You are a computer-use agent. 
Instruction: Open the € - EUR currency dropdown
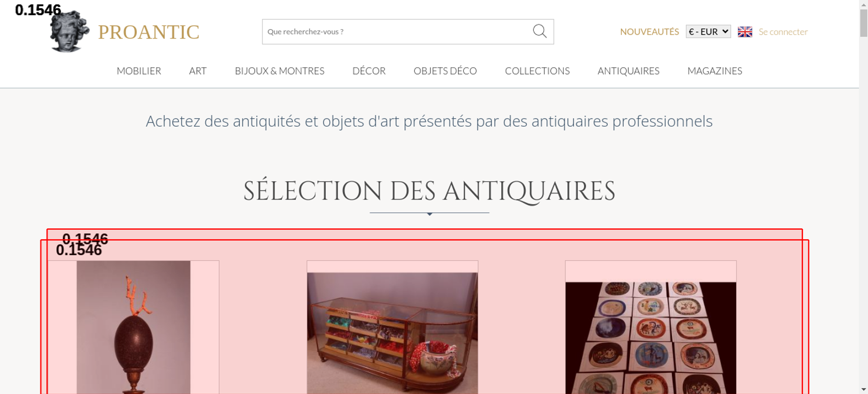pos(708,32)
